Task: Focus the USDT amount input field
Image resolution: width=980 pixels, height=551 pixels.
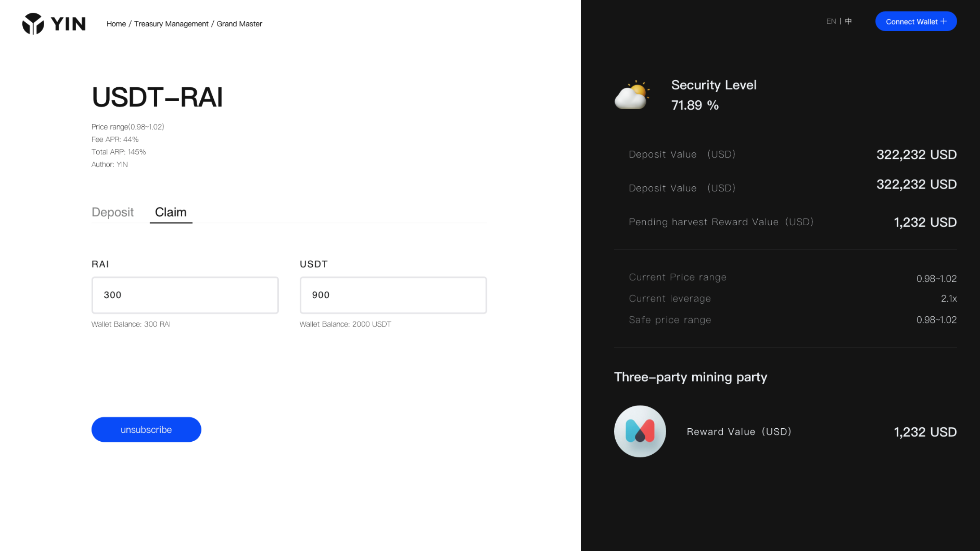Action: [x=393, y=295]
